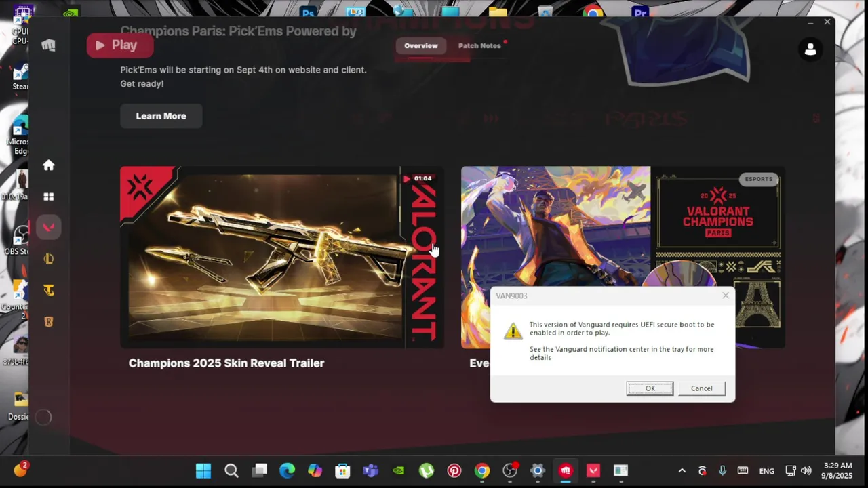Open the NVIDIA app from the taskbar
Viewport: 868px width, 488px height.
click(399, 470)
